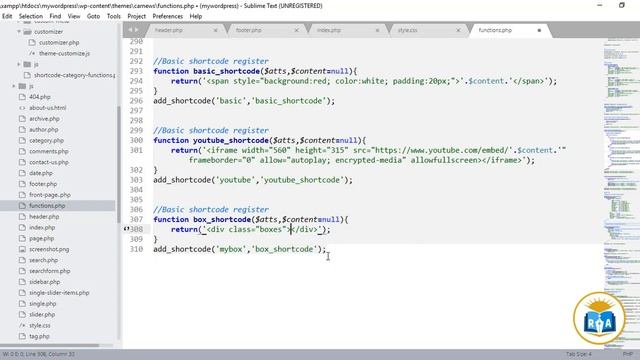Open the View menu
This screenshot has height=360, width=640.
74,16
